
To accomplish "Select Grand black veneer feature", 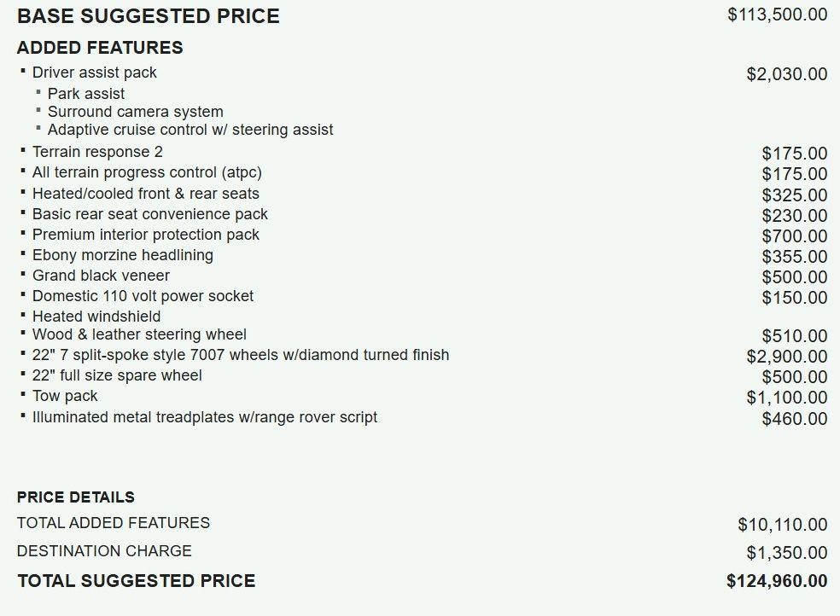I will pos(101,276).
